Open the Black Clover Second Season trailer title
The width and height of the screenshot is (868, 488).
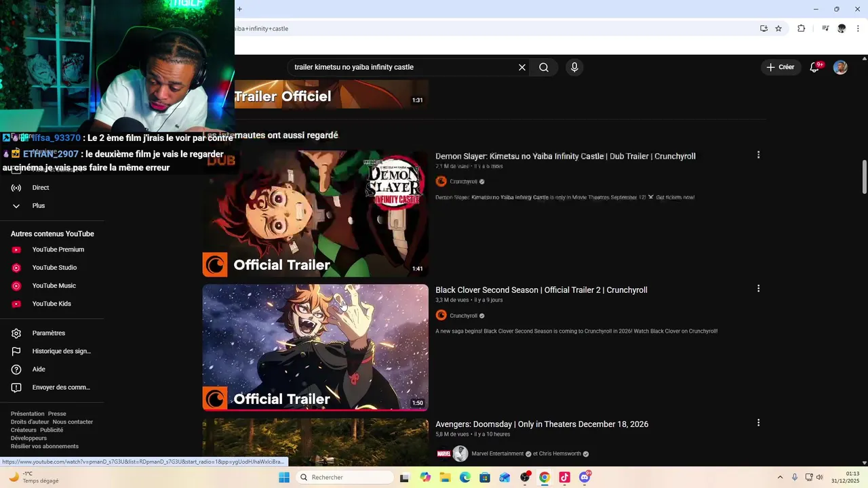pyautogui.click(x=541, y=290)
